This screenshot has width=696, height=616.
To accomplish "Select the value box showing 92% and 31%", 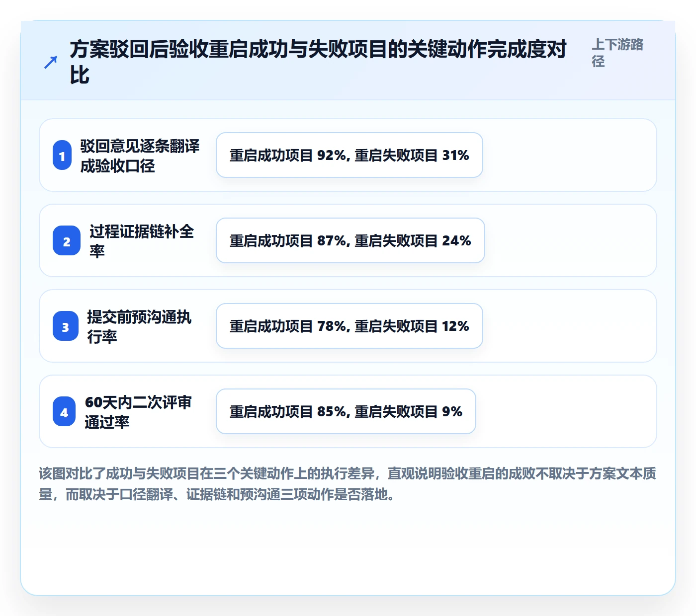I will (x=349, y=155).
